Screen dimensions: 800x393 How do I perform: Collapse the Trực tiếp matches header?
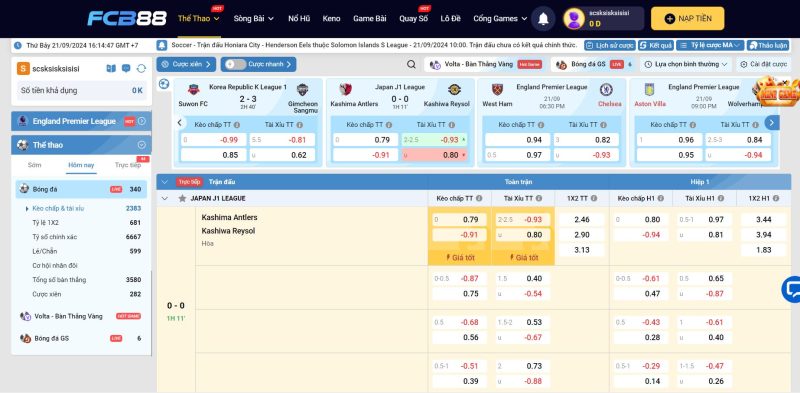coord(164,182)
